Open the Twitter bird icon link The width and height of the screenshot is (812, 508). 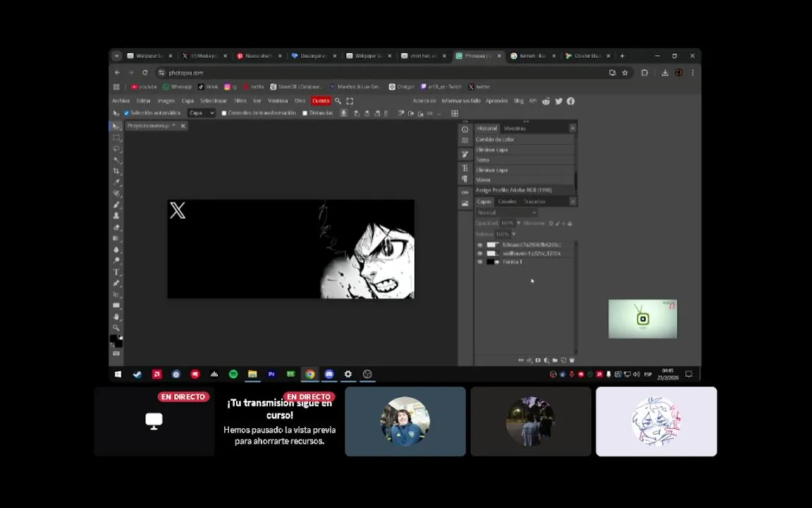[558, 101]
